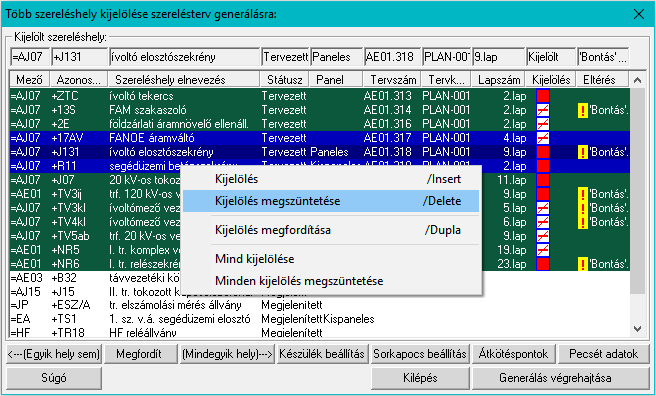Sort by the Azonos... column header
The height and width of the screenshot is (396, 656).
[79, 79]
